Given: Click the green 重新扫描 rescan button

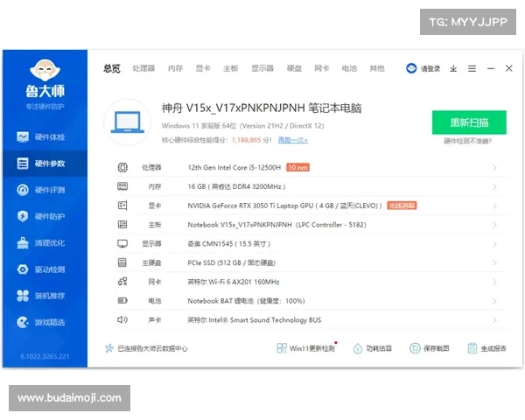Looking at the screenshot, I should coord(469,122).
